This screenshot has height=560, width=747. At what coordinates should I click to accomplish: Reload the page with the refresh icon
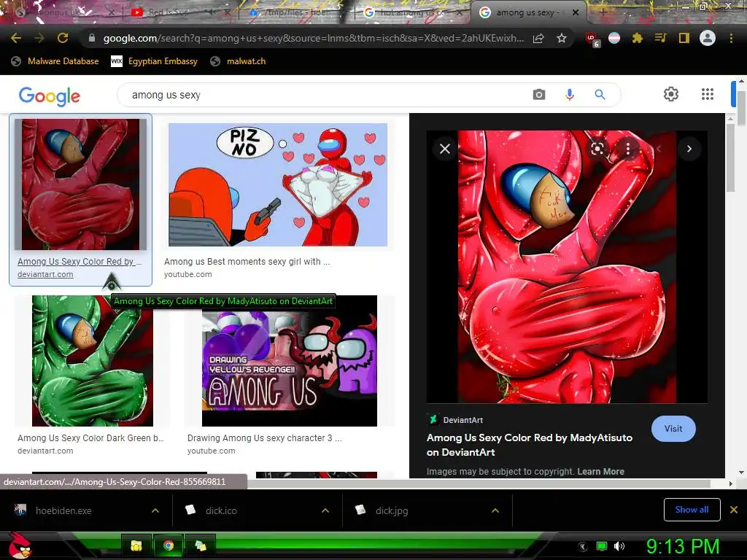[x=63, y=38]
